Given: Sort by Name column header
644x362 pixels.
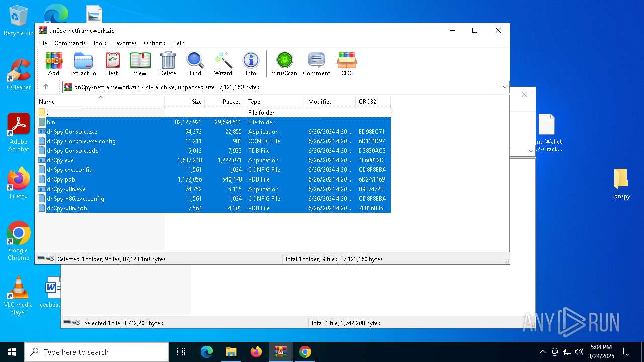Looking at the screenshot, I should tap(100, 102).
